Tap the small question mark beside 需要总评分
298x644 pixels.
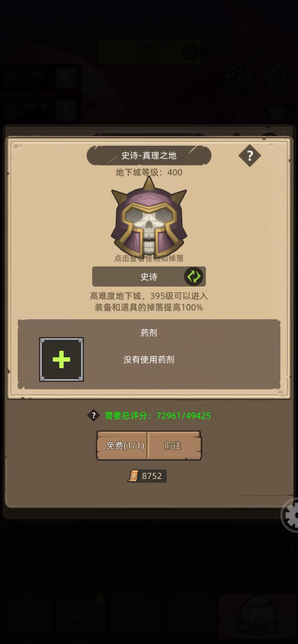click(x=94, y=416)
